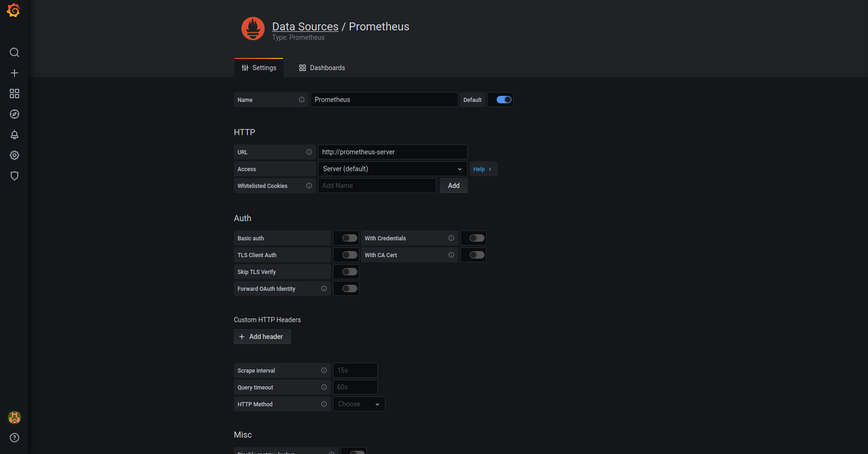Viewport: 868px width, 454px height.
Task: Open the Alerting bell icon
Action: (x=14, y=135)
